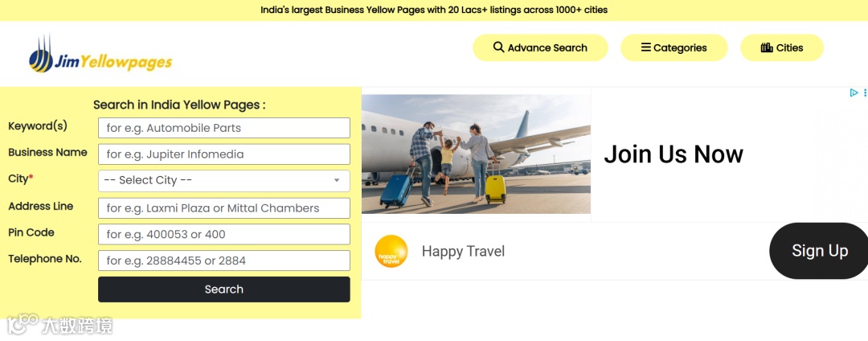Screen dimensions: 868x341
Task: Open the Cities menu
Action: (782, 47)
